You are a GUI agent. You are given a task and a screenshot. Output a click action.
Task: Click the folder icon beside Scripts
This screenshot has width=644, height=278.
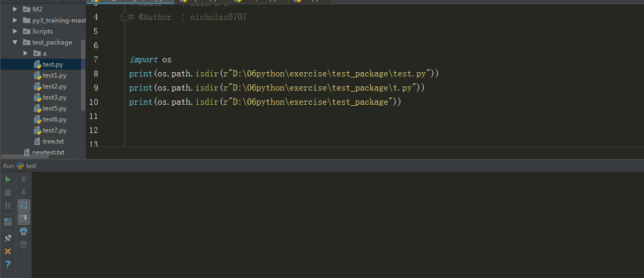[27, 31]
